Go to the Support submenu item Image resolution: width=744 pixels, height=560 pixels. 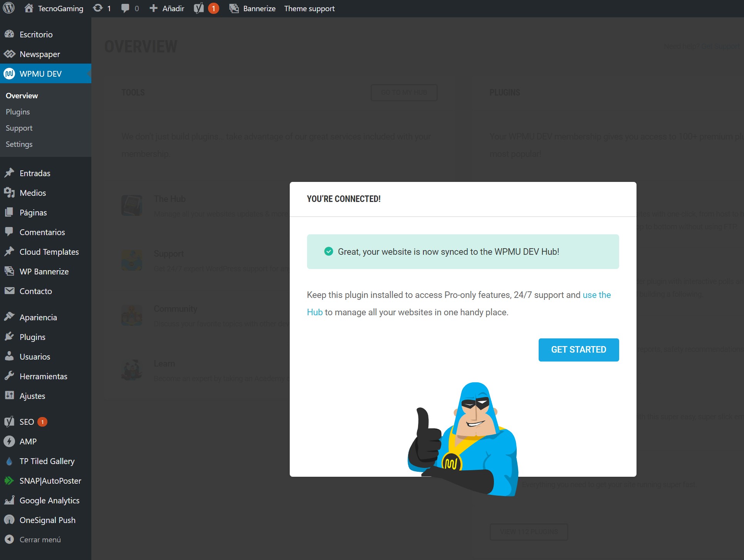click(19, 128)
